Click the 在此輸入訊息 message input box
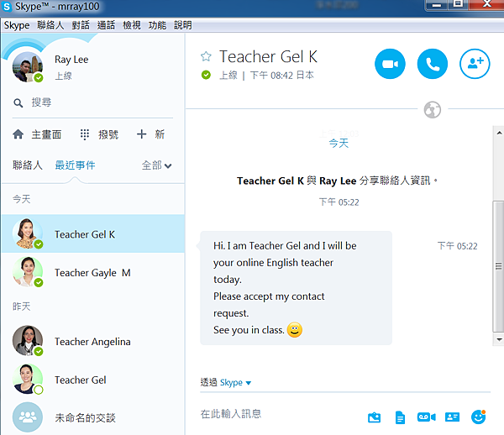Viewport: 504px width, 435px height. coord(280,414)
